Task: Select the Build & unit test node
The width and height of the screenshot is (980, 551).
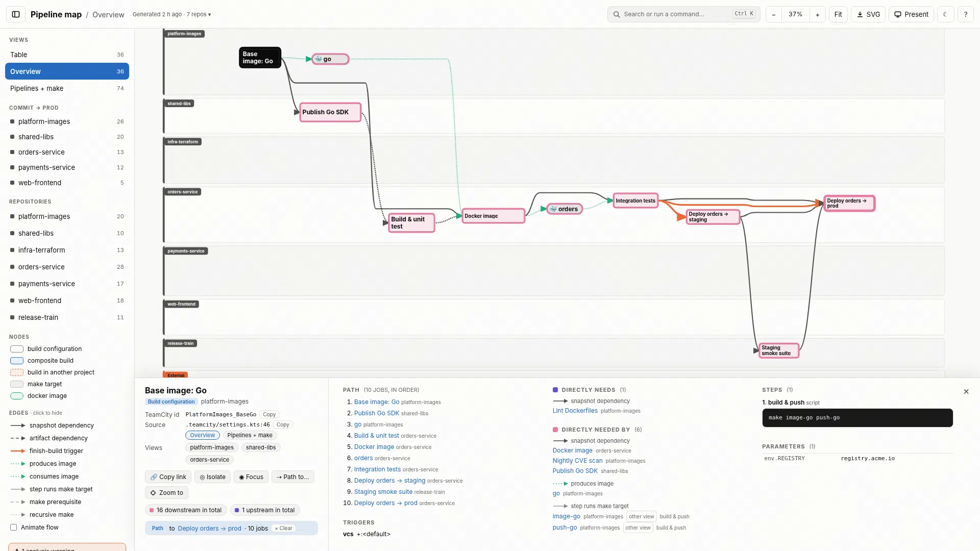Action: pyautogui.click(x=411, y=223)
